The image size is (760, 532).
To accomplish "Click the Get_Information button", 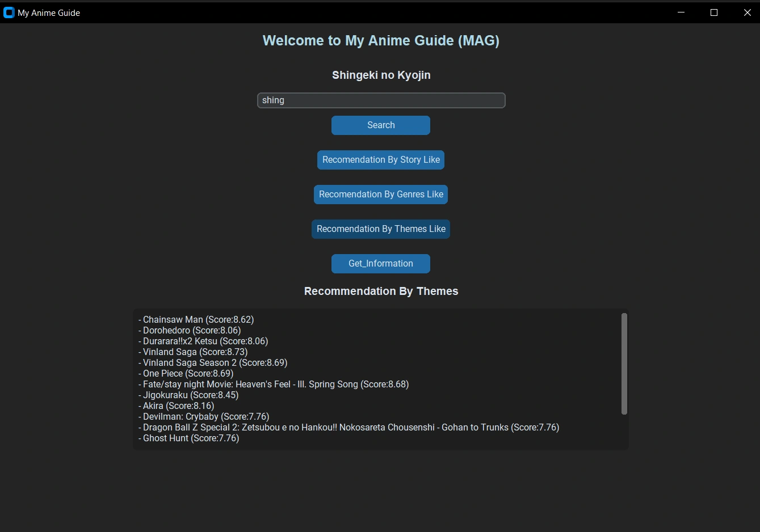I will pyautogui.click(x=381, y=264).
